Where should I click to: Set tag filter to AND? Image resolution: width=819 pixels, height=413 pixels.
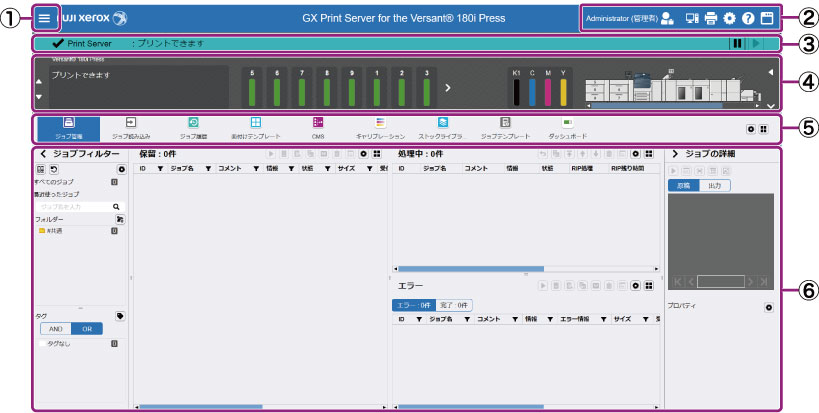(x=55, y=329)
